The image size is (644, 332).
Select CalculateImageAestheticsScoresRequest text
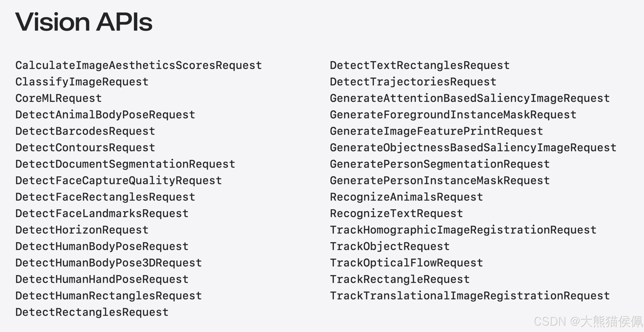pos(139,66)
